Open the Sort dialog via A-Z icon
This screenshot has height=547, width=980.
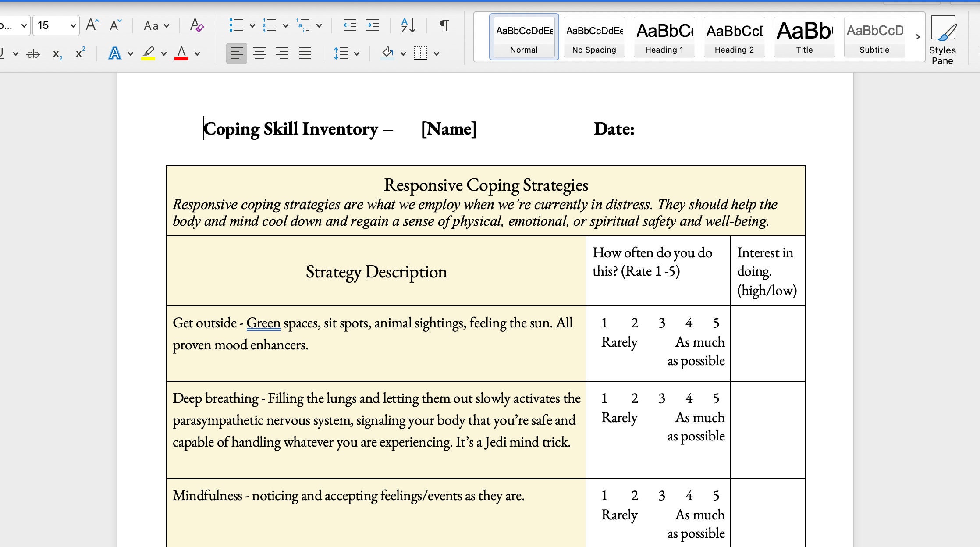407,25
